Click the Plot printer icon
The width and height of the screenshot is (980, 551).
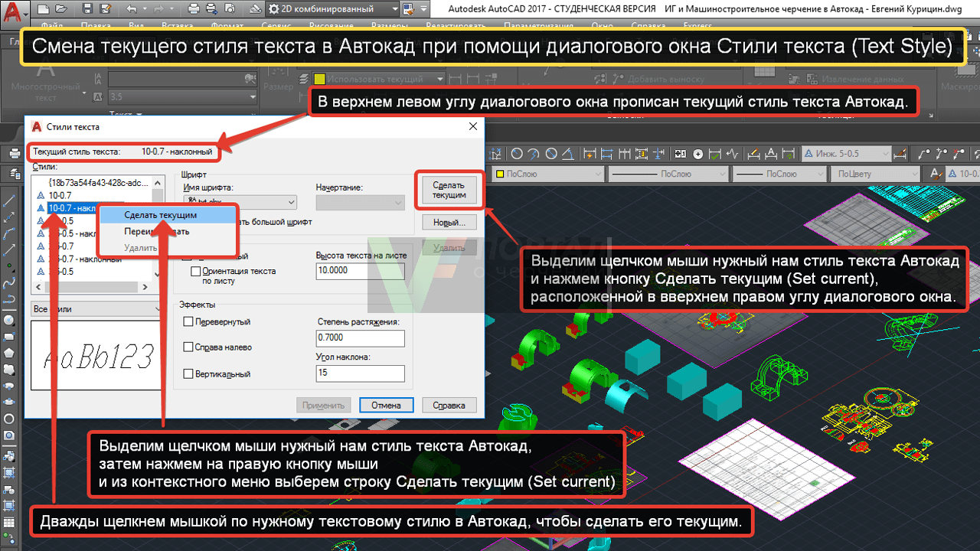pyautogui.click(x=192, y=9)
